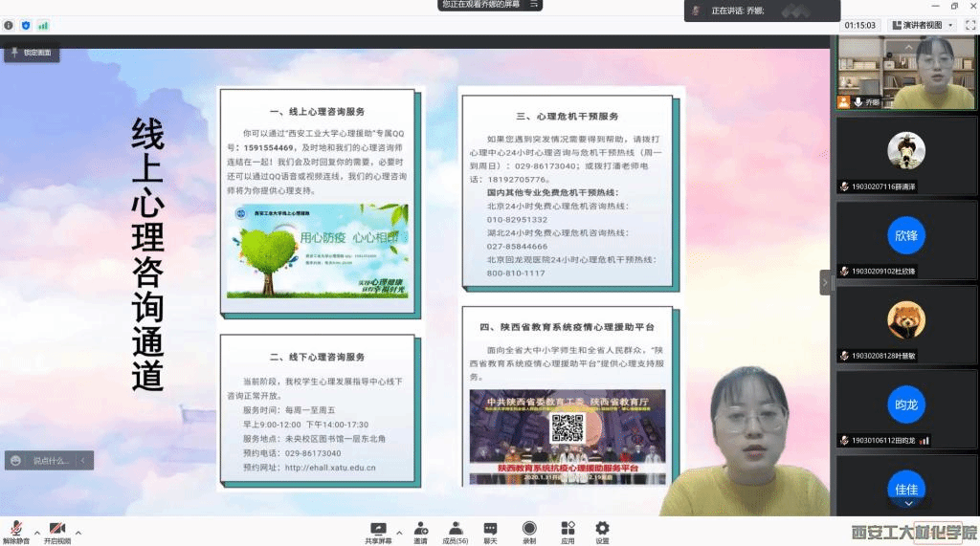Start recording with the 录制 icon
This screenshot has width=980, height=546.
point(529,530)
